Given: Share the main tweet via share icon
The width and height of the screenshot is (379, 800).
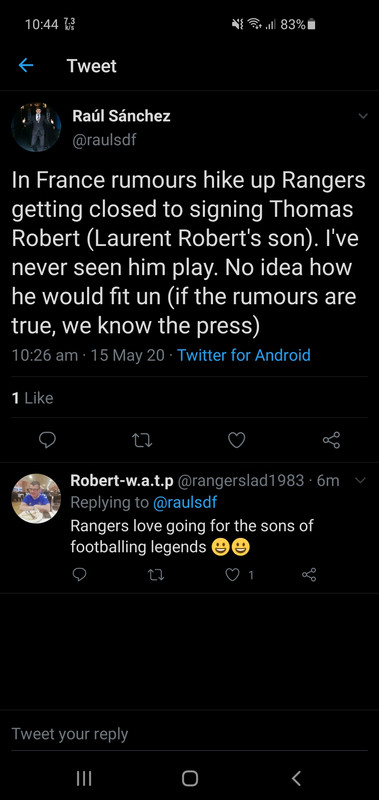Looking at the screenshot, I should (x=332, y=440).
